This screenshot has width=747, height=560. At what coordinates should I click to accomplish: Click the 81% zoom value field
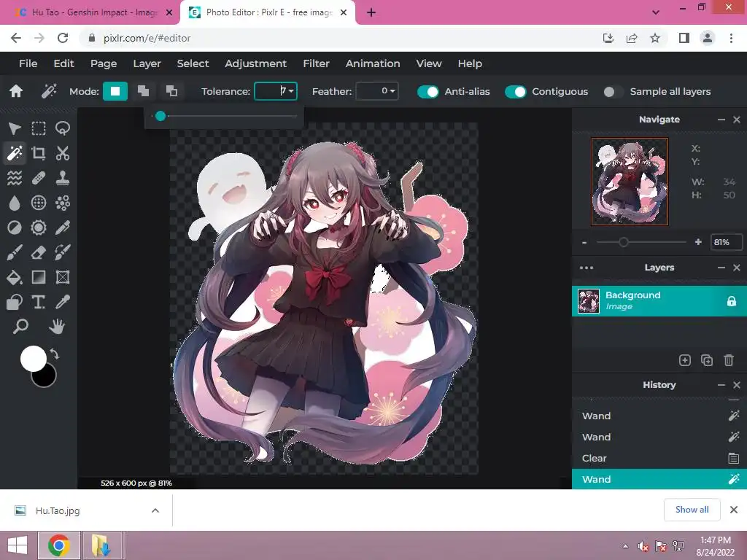point(726,242)
